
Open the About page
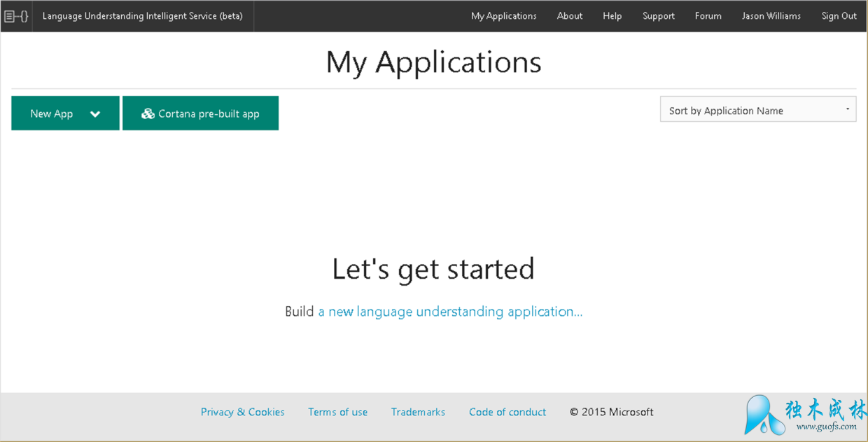coord(569,16)
